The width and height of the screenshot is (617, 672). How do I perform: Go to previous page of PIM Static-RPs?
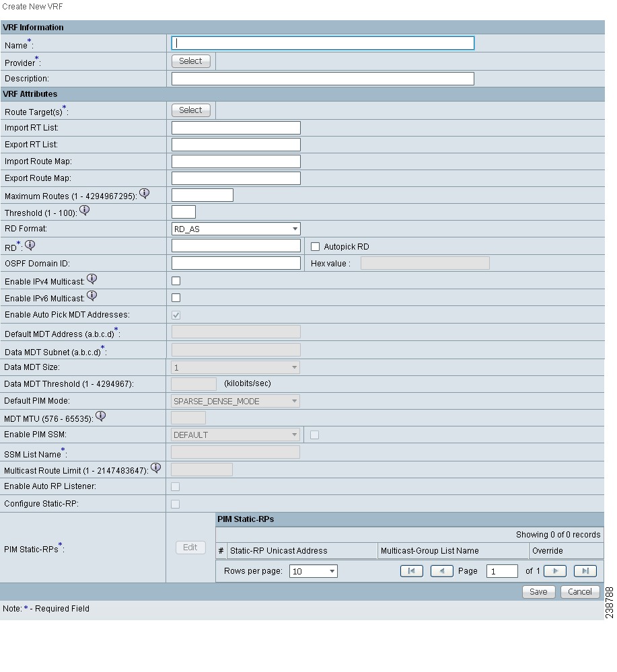(441, 571)
